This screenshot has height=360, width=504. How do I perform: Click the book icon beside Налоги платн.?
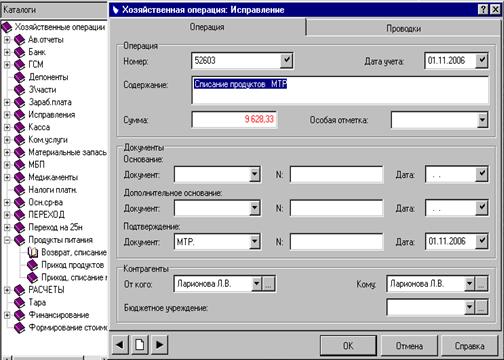(x=19, y=190)
